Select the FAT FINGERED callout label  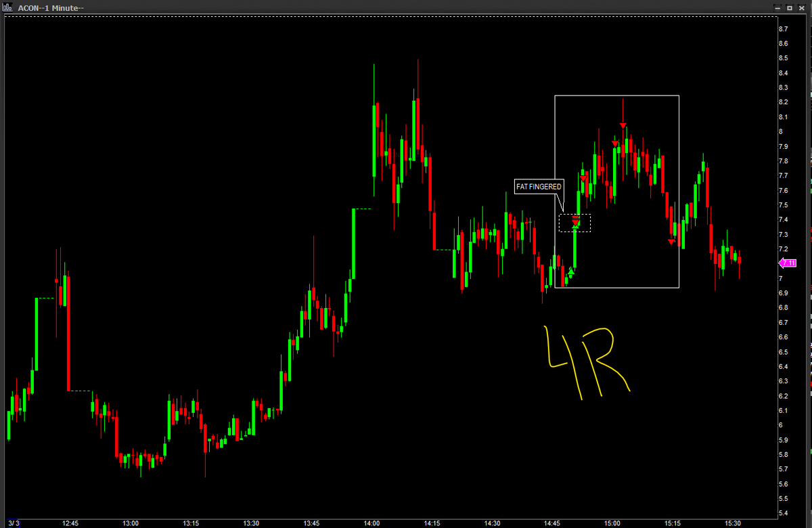click(539, 187)
